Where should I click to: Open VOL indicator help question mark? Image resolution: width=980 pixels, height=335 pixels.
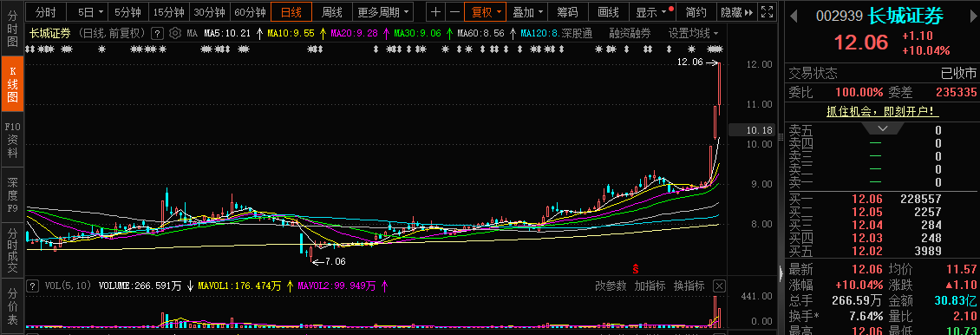point(33,286)
